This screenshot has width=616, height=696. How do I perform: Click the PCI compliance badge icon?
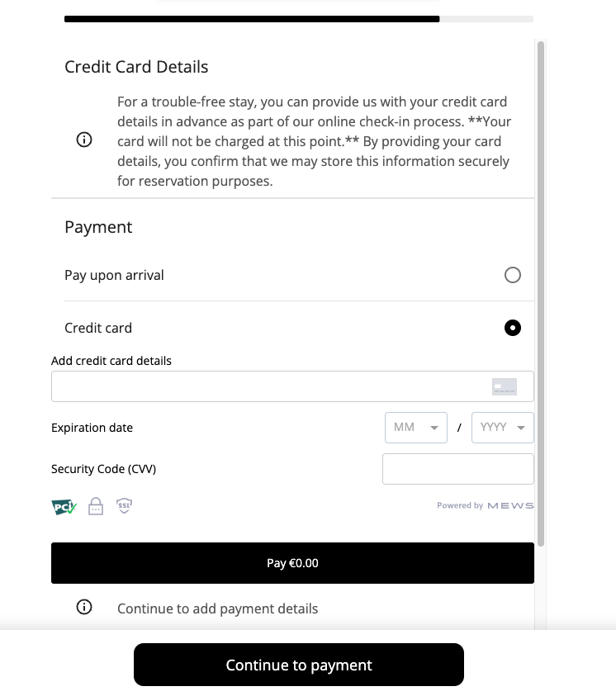[x=64, y=507]
